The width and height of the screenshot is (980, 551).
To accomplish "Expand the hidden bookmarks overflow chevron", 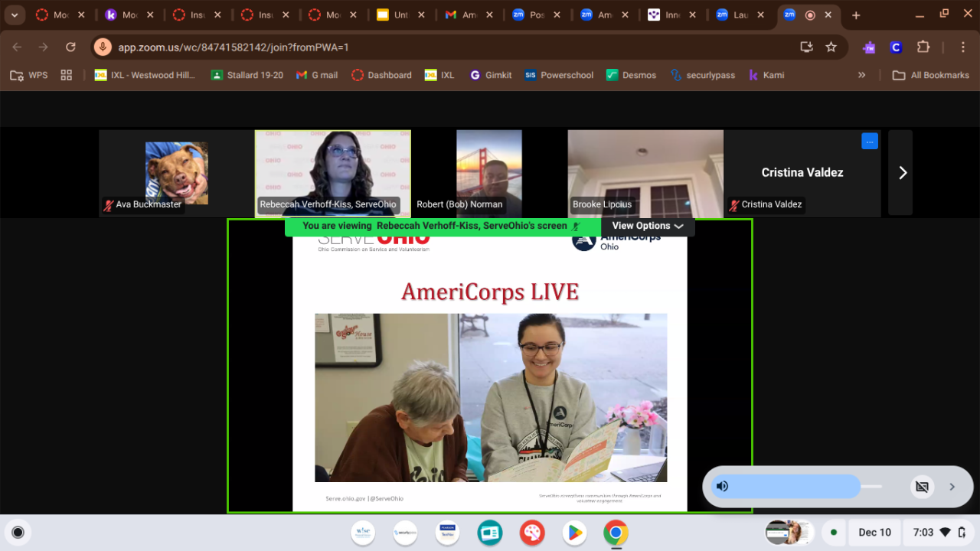I will click(861, 75).
